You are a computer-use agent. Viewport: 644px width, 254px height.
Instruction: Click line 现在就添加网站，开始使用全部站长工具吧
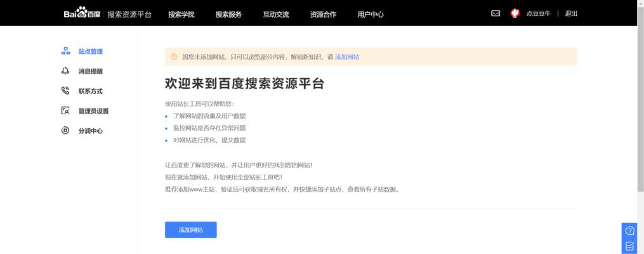tap(224, 177)
